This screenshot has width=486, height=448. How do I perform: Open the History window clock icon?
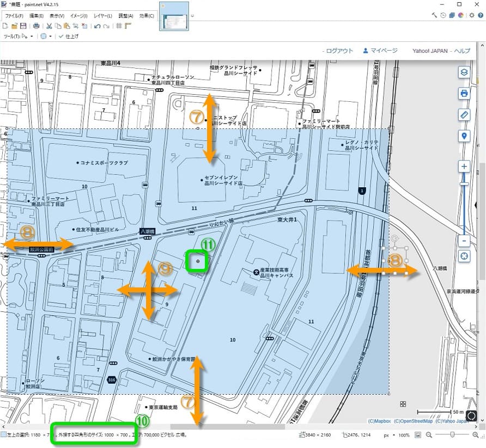pos(444,16)
